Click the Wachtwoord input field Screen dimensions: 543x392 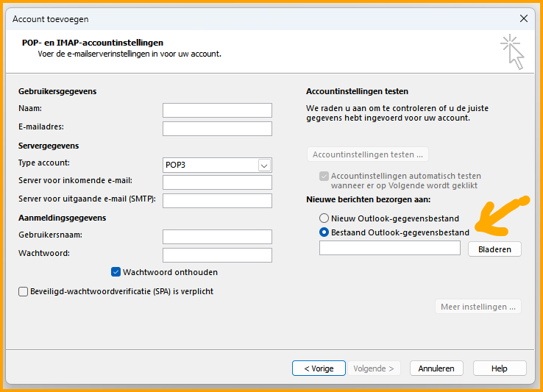pyautogui.click(x=217, y=255)
